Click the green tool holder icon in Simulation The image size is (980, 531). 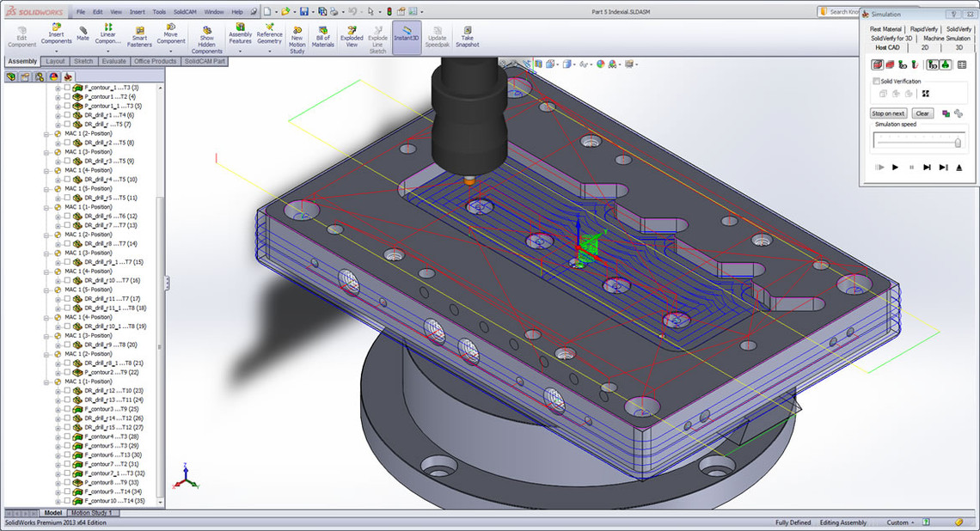click(x=945, y=64)
